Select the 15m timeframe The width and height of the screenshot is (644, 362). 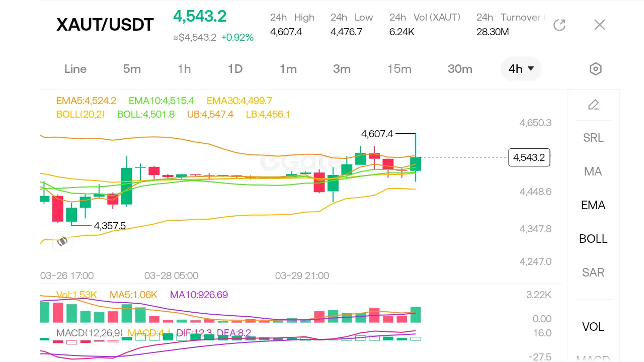click(399, 69)
